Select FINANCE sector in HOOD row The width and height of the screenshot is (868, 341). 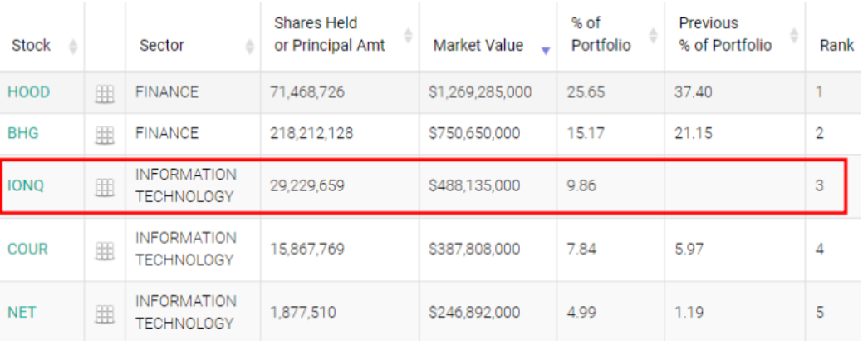(x=167, y=92)
